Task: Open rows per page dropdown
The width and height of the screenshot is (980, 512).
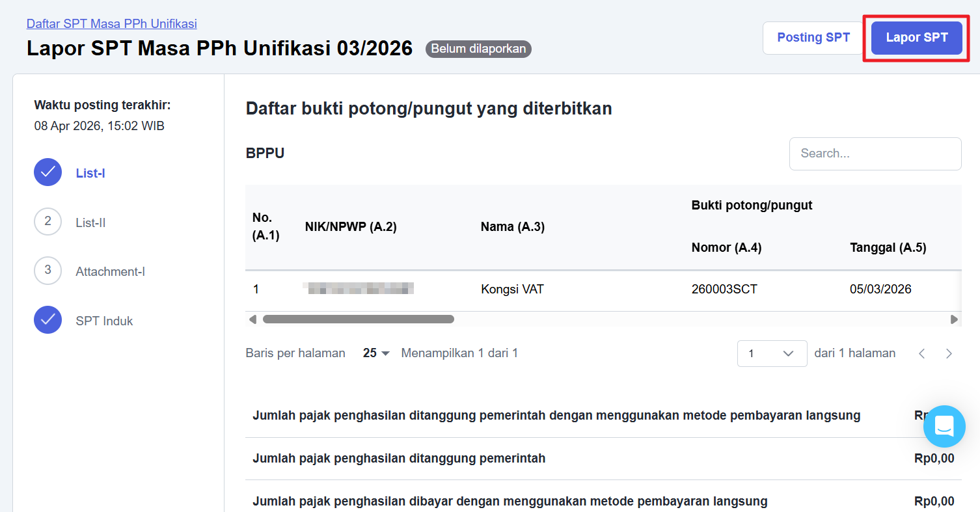Action: (x=376, y=353)
